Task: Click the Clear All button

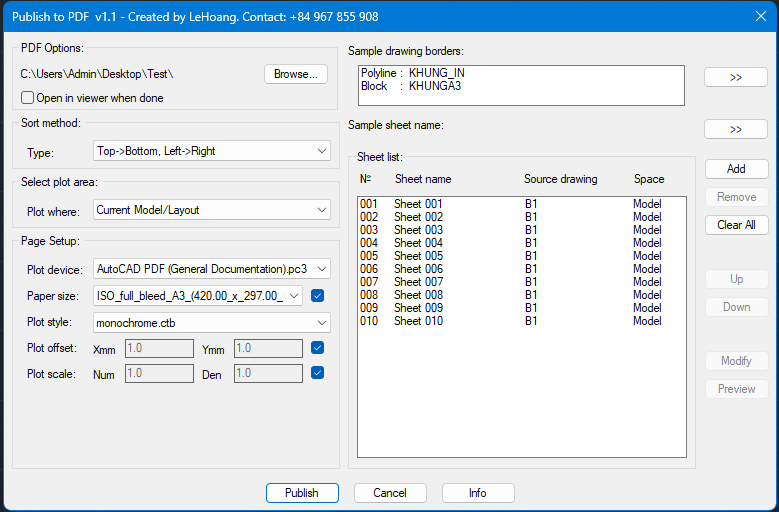Action: (736, 225)
